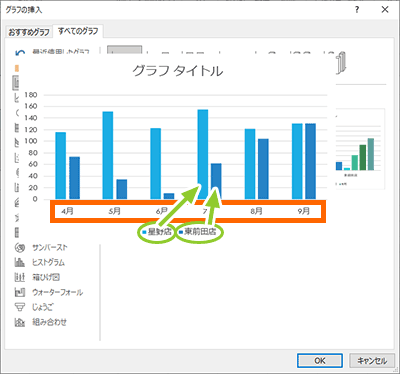Open the 組み合わせ combo chart category
This screenshot has width=400, height=374.
pos(41,322)
